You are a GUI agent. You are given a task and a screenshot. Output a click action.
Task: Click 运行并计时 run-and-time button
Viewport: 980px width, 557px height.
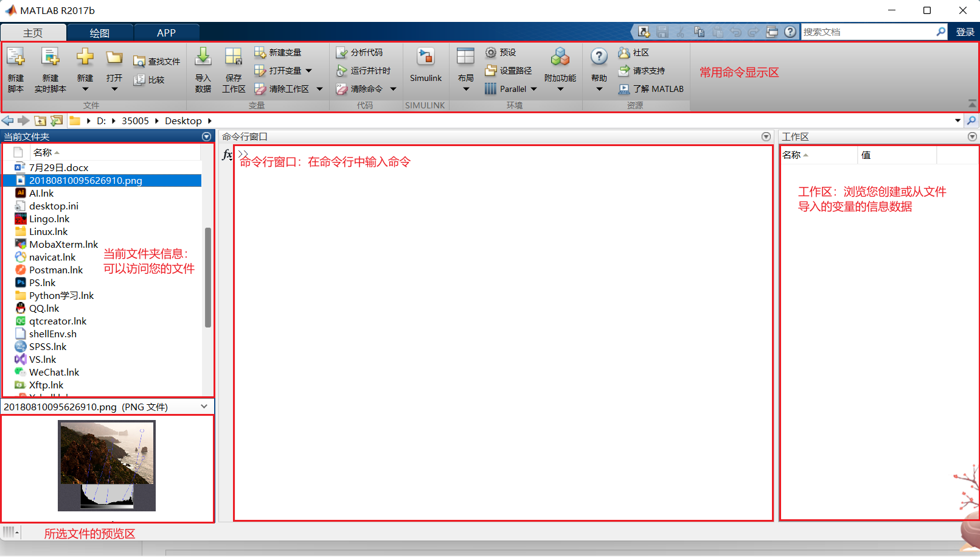(x=363, y=71)
